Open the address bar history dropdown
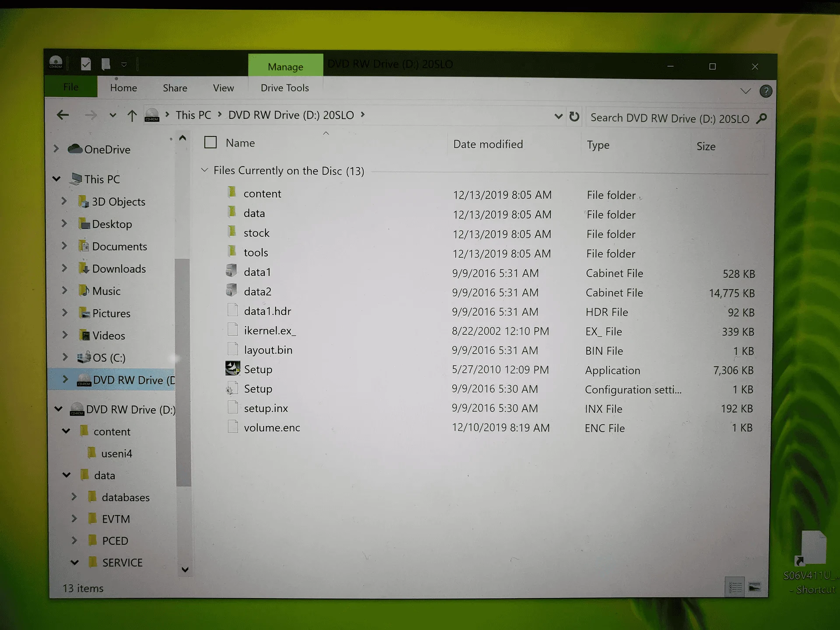The image size is (840, 630). (558, 116)
